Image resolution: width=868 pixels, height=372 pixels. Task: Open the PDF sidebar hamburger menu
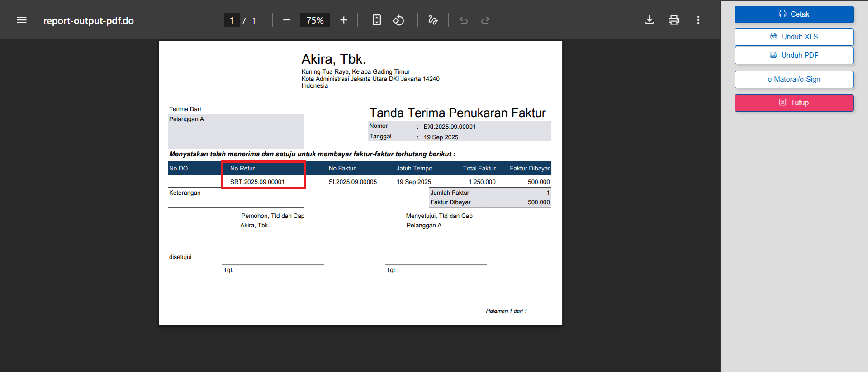[x=22, y=20]
